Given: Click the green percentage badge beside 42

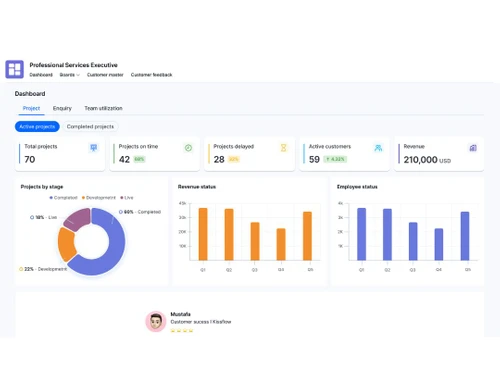Looking at the screenshot, I should [139, 159].
